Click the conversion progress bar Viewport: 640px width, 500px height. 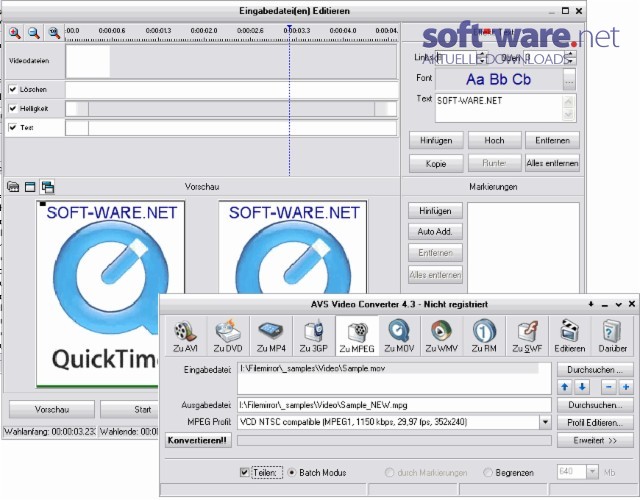(x=394, y=440)
